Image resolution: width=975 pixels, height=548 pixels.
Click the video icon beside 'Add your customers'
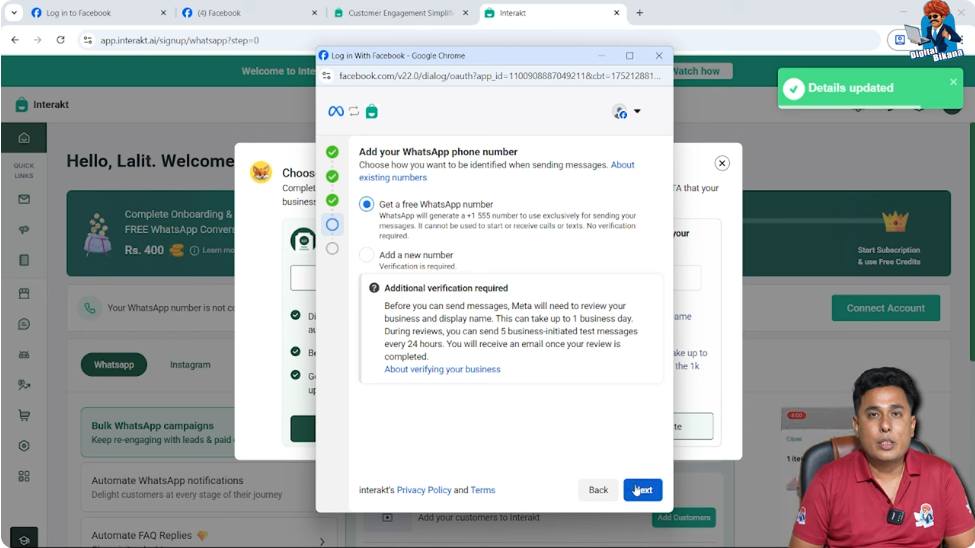click(x=387, y=518)
